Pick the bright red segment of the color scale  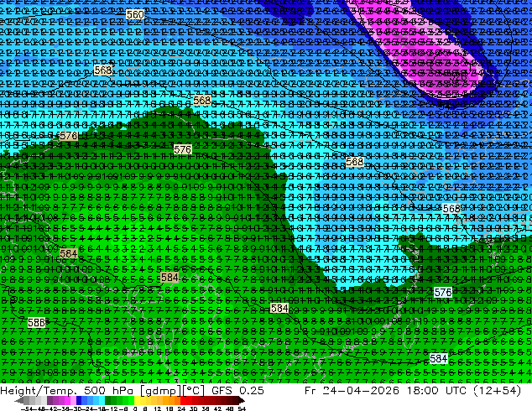pos(183,400)
